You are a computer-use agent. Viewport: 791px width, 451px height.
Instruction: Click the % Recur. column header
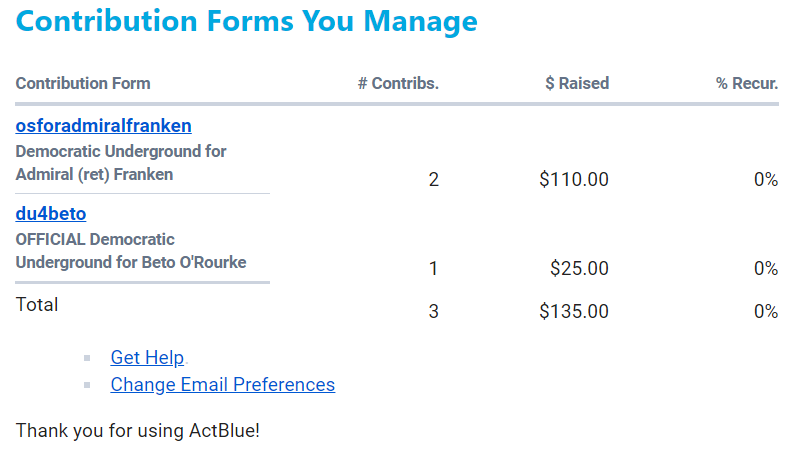click(x=746, y=84)
